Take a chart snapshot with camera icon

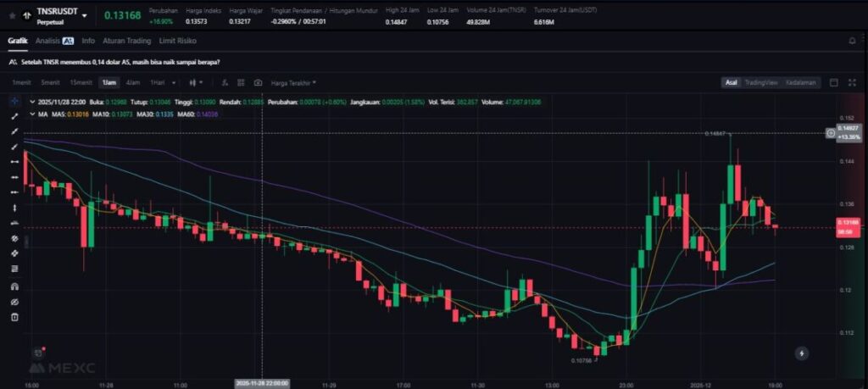tap(258, 83)
